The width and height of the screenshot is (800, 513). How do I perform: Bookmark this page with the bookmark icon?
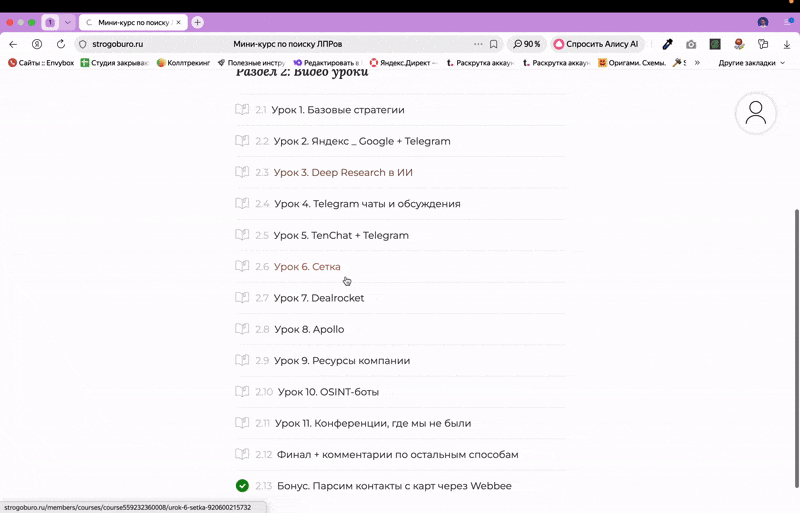tap(493, 44)
